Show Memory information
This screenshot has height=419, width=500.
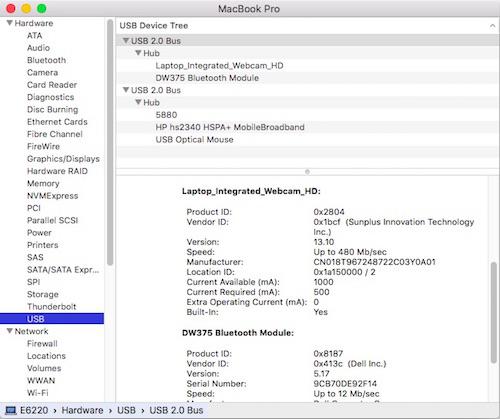(43, 183)
